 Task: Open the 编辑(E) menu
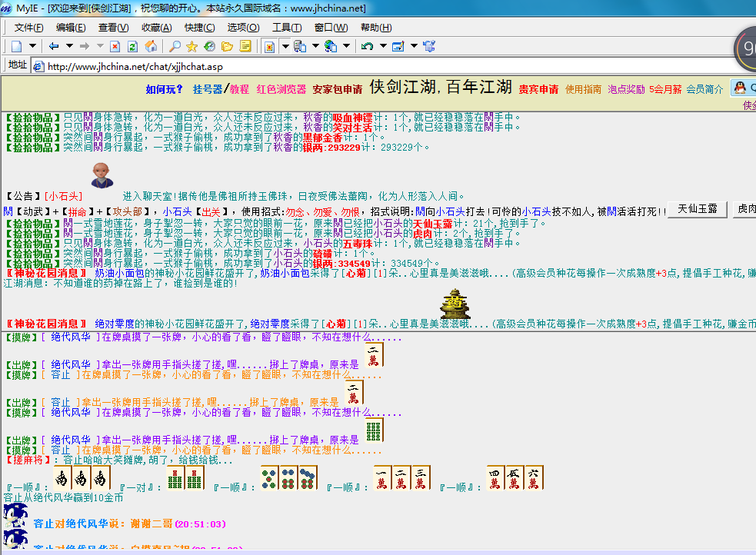[x=71, y=28]
